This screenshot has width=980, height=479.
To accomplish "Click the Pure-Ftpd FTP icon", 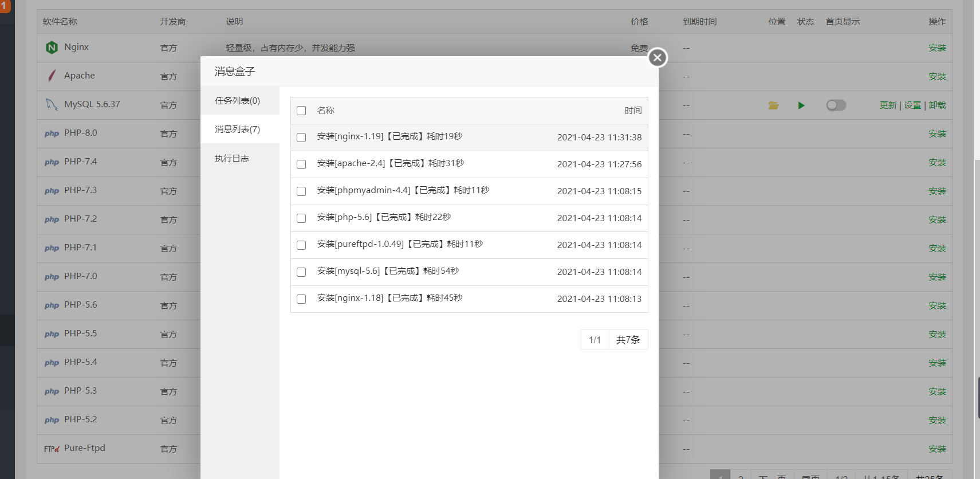I will pyautogui.click(x=52, y=449).
